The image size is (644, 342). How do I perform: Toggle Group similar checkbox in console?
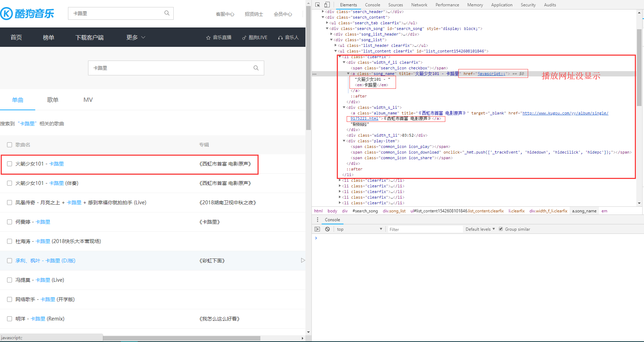tap(501, 229)
